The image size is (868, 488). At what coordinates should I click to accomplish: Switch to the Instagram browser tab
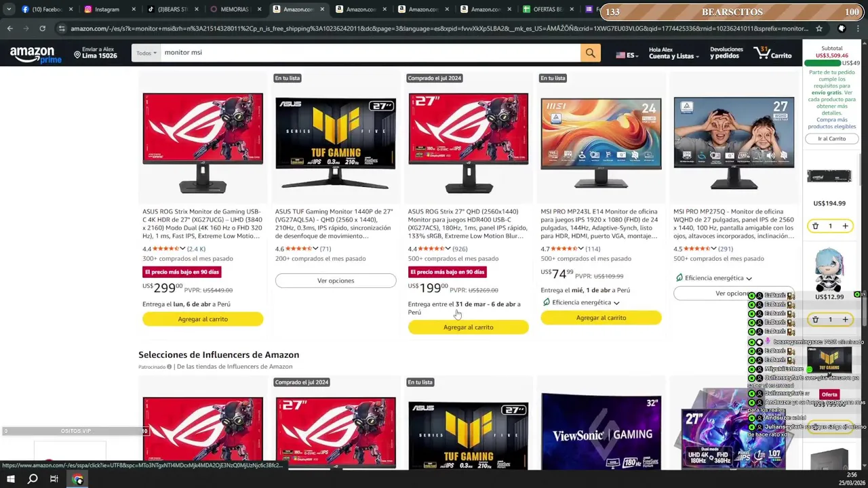click(106, 9)
